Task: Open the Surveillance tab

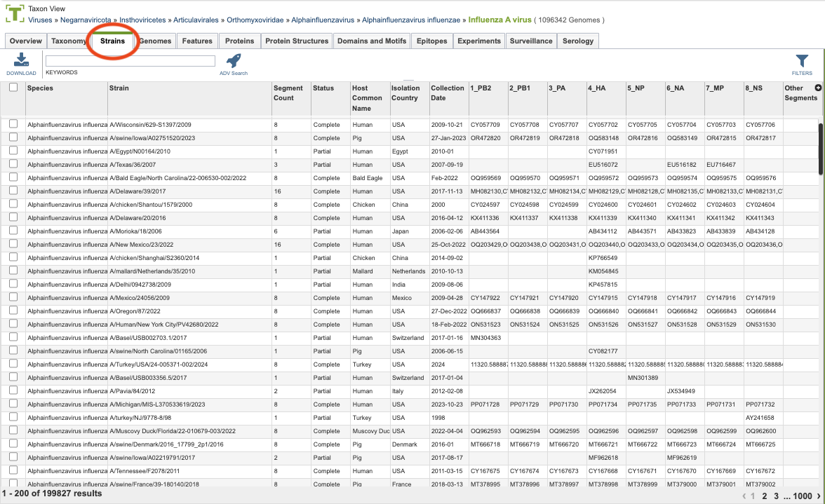Action: click(x=531, y=41)
